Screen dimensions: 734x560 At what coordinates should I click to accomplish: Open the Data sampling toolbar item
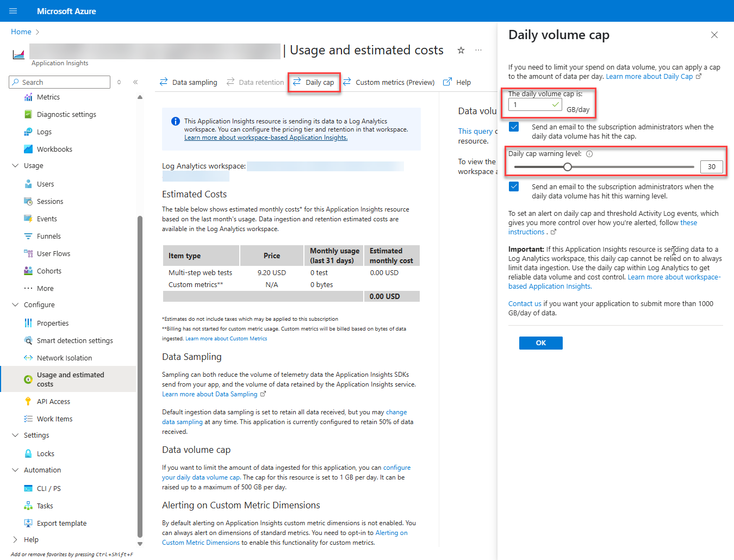(188, 82)
